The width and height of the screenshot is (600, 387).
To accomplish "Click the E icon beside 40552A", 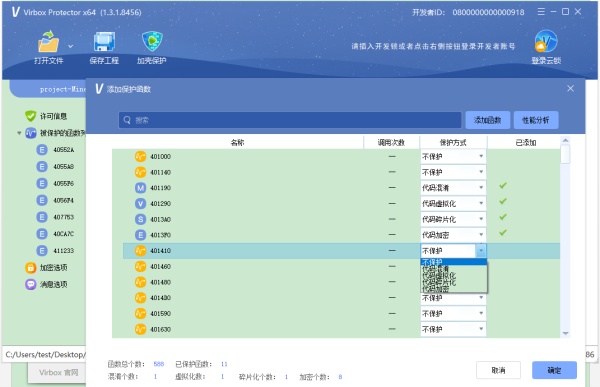I will (42, 150).
